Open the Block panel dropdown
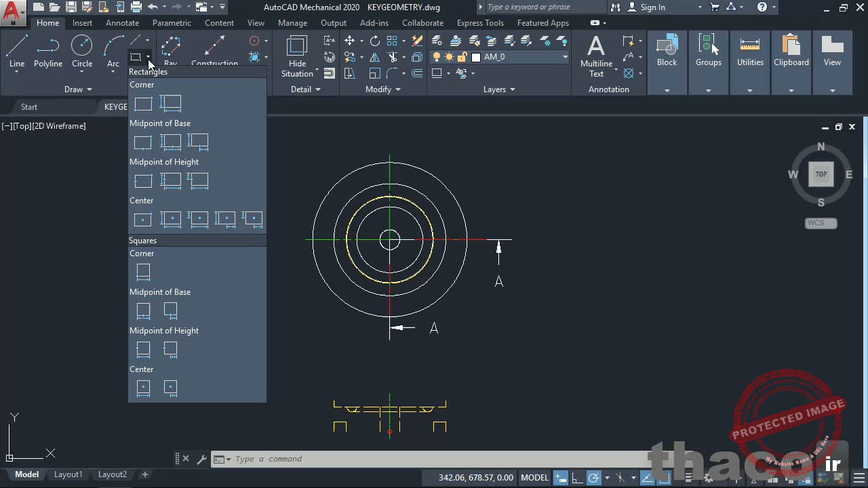 coord(667,90)
